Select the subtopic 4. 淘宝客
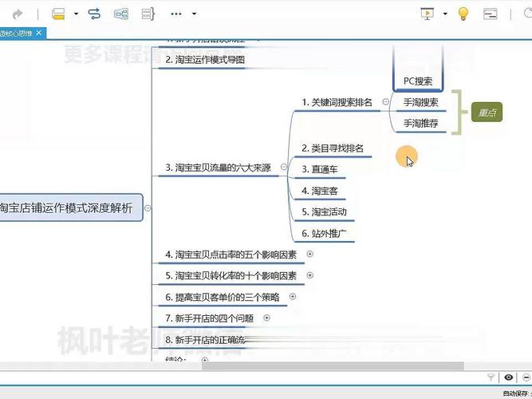 click(320, 191)
